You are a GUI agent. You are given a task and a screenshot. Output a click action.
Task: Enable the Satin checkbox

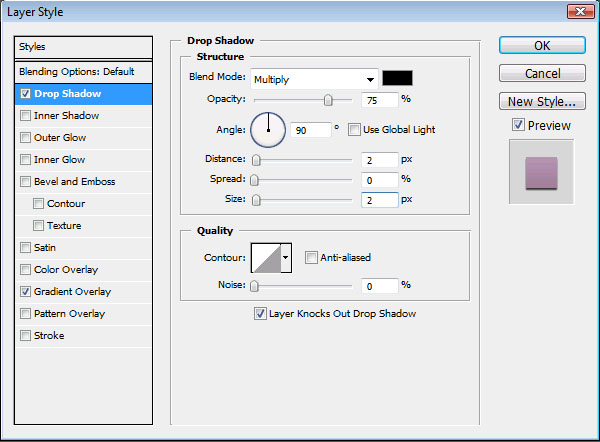tap(25, 248)
